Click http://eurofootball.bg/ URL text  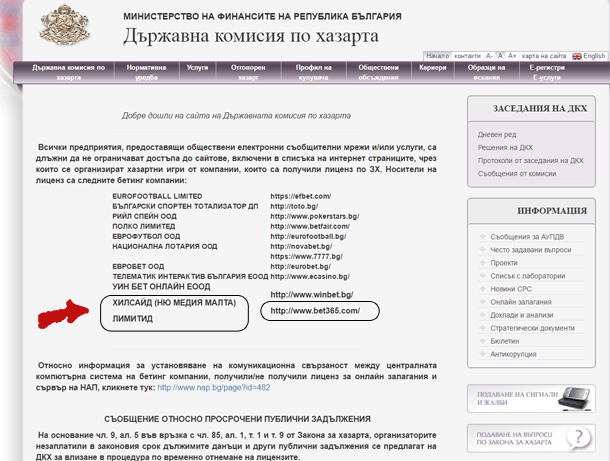(x=308, y=237)
